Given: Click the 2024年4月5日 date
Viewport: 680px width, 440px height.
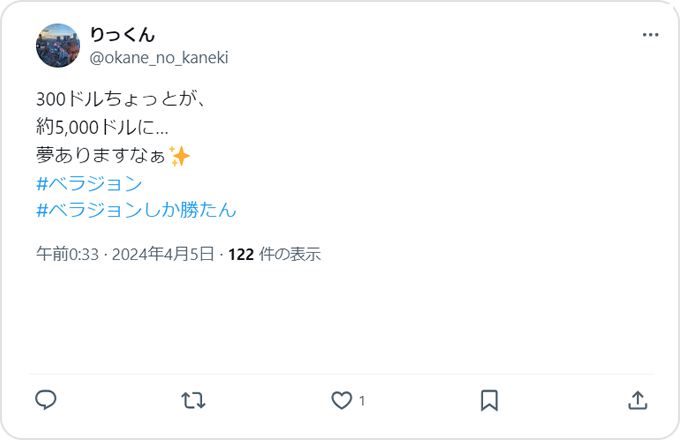Looking at the screenshot, I should (163, 254).
